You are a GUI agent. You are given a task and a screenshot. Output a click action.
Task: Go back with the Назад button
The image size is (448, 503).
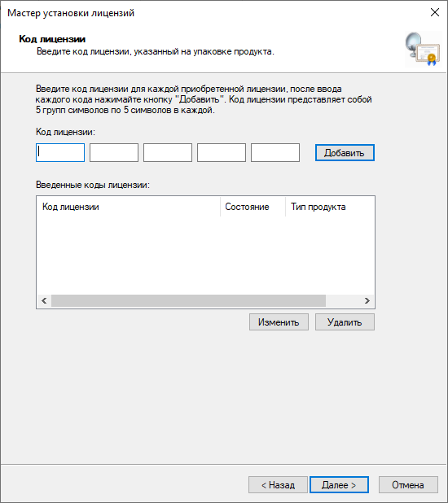pos(278,485)
